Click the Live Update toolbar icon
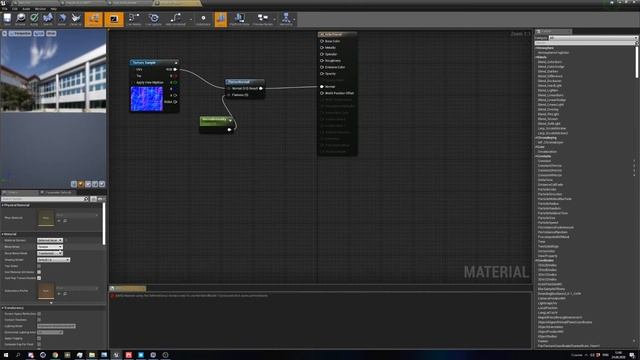 (x=153, y=19)
